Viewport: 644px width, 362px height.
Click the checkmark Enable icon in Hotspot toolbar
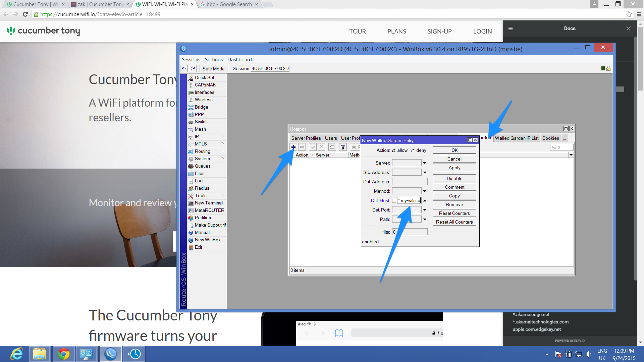(x=313, y=147)
